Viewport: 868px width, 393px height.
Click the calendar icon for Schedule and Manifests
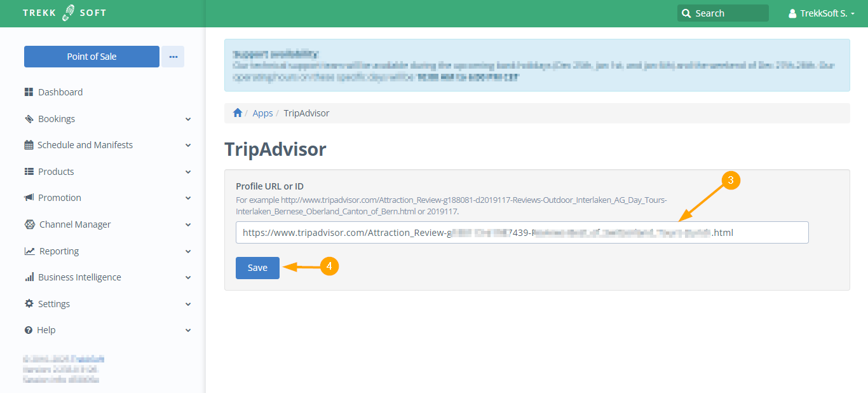pyautogui.click(x=29, y=145)
